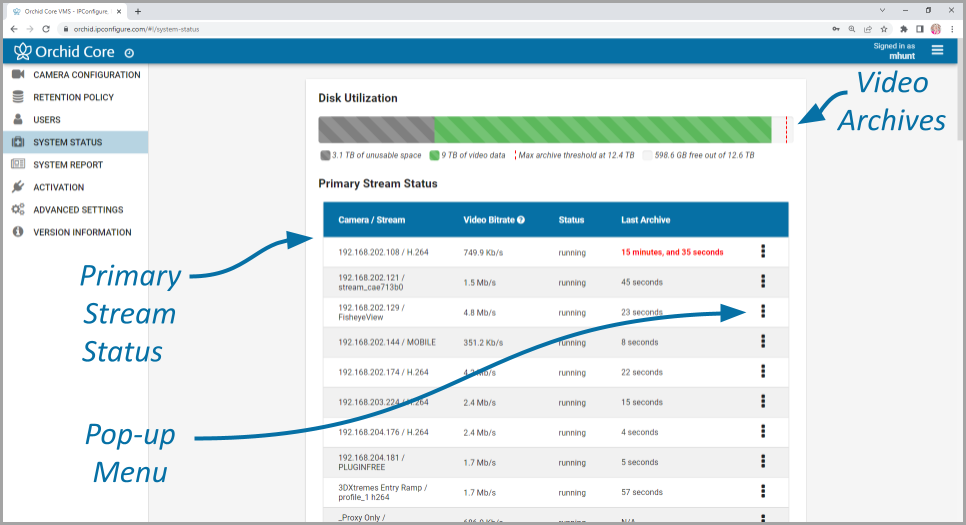Open pop-up menu for 192.168.202.144 MOBILE
This screenshot has height=525, width=966.
(763, 341)
